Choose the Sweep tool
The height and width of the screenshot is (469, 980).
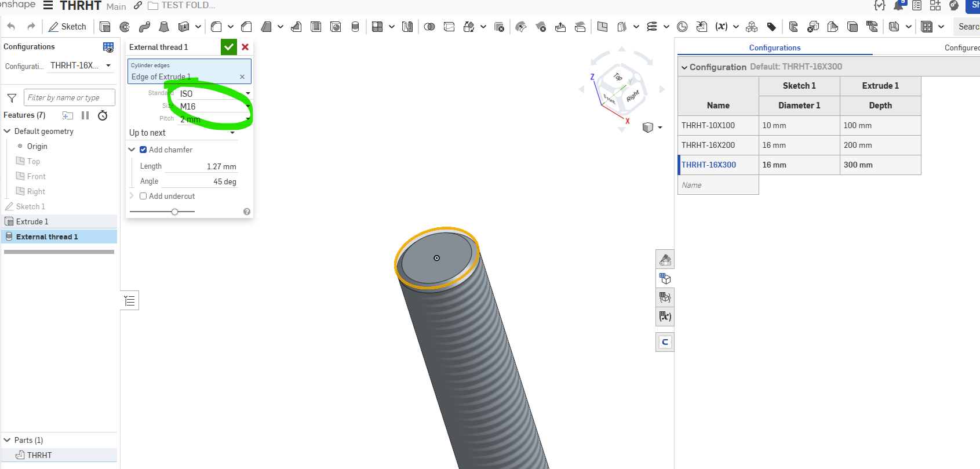144,27
